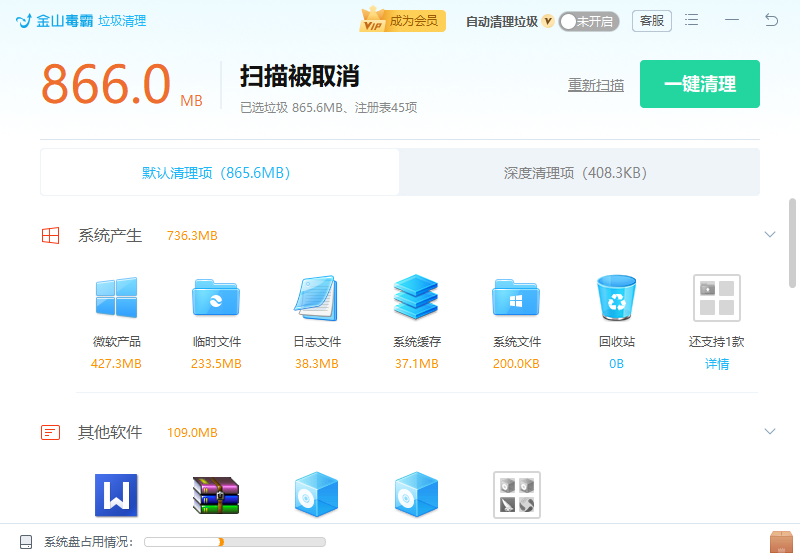Image resolution: width=800 pixels, height=560 pixels.
Task: Click the 200.0KB size value
Action: click(516, 364)
